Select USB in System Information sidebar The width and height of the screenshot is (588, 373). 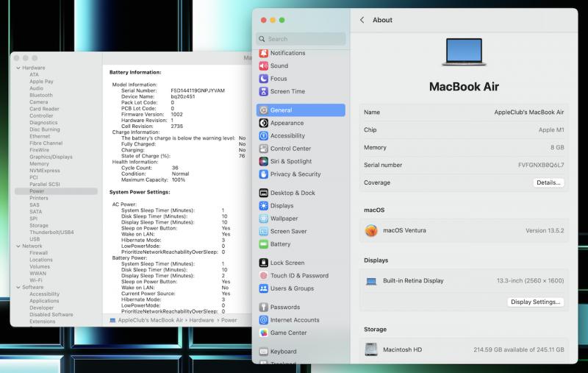click(35, 239)
